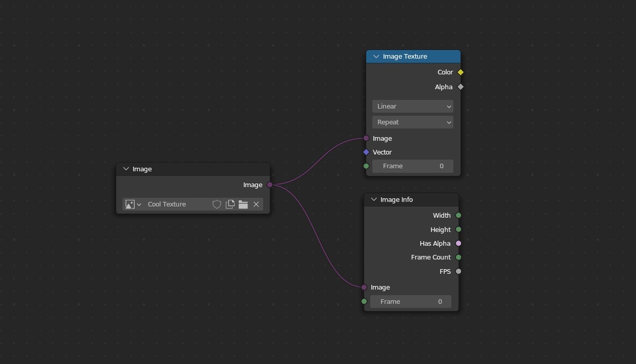This screenshot has width=636, height=364.
Task: Click Image output socket of Image node
Action: (270, 185)
